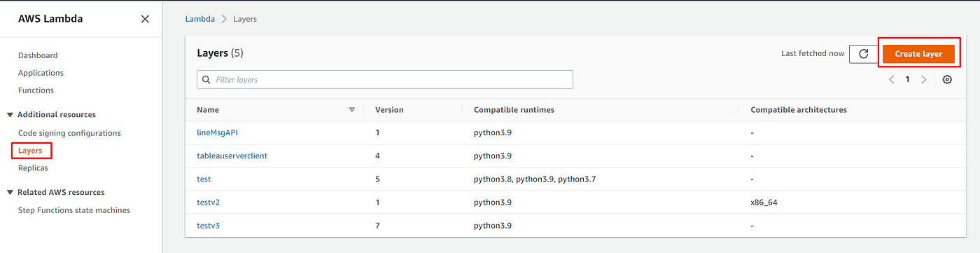Navigate to Functions in the sidebar
Screen dimensions: 980x253
(36, 90)
